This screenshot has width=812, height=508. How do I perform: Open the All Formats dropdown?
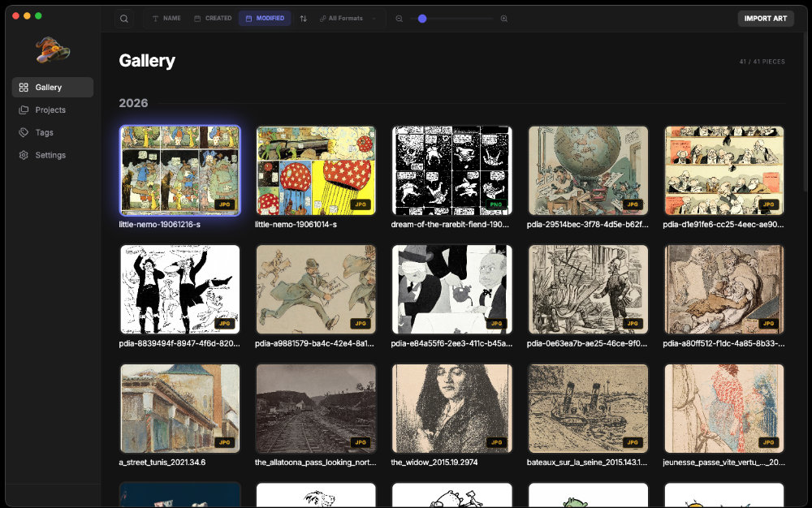point(348,19)
